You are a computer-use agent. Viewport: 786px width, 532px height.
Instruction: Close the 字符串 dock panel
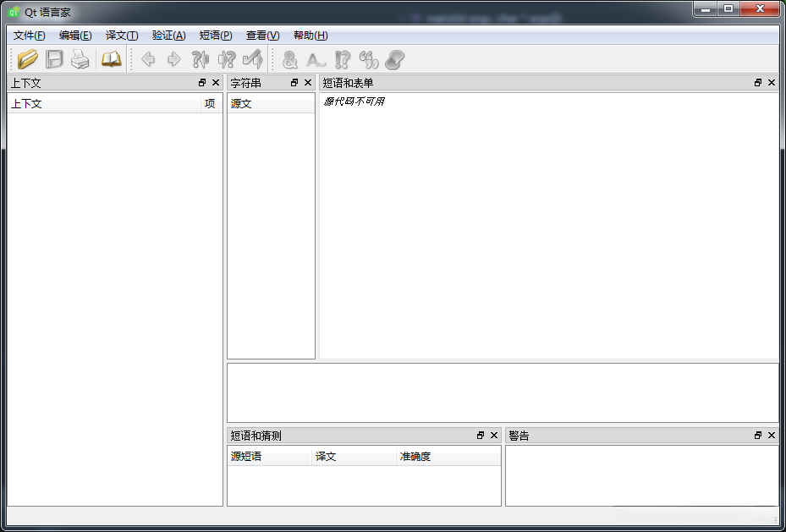click(308, 83)
